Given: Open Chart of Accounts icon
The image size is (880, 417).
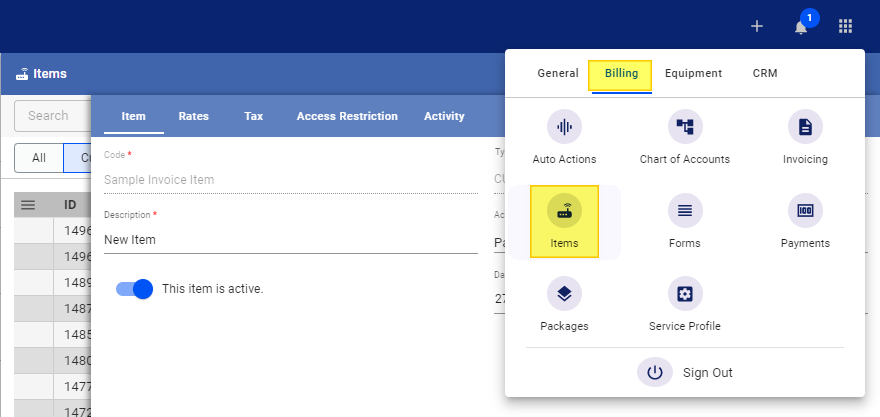Looking at the screenshot, I should (x=684, y=127).
